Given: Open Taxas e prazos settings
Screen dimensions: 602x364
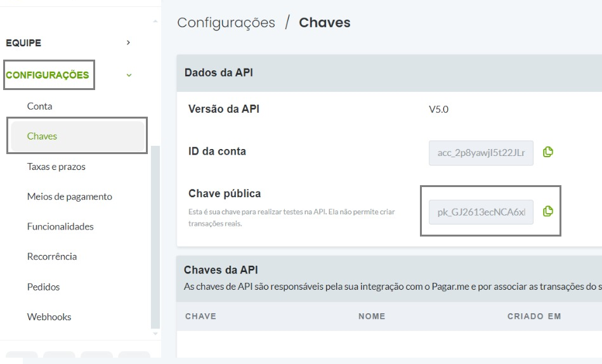Looking at the screenshot, I should click(x=56, y=167).
